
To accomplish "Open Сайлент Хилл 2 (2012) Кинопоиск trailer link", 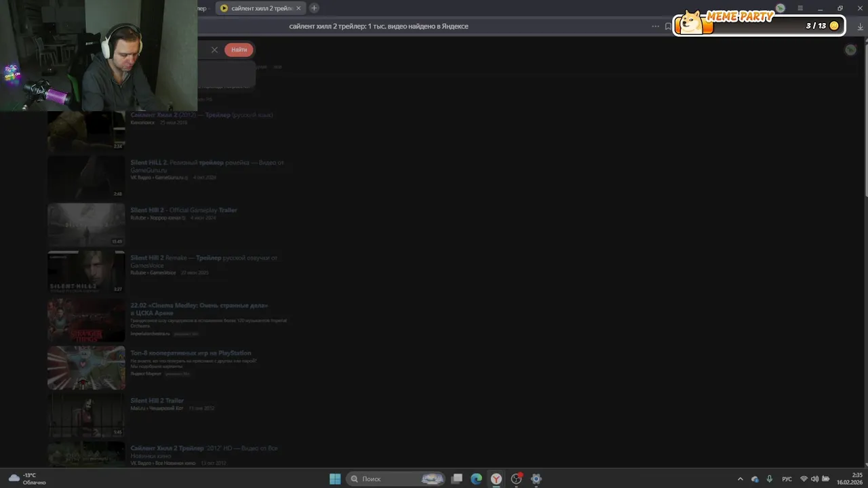I will [201, 115].
